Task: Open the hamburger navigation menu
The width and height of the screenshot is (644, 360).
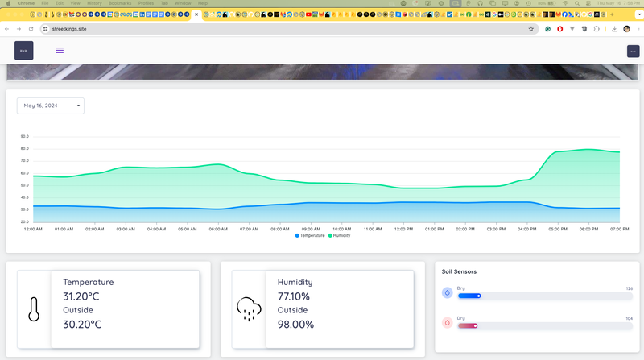Action: coord(60,50)
